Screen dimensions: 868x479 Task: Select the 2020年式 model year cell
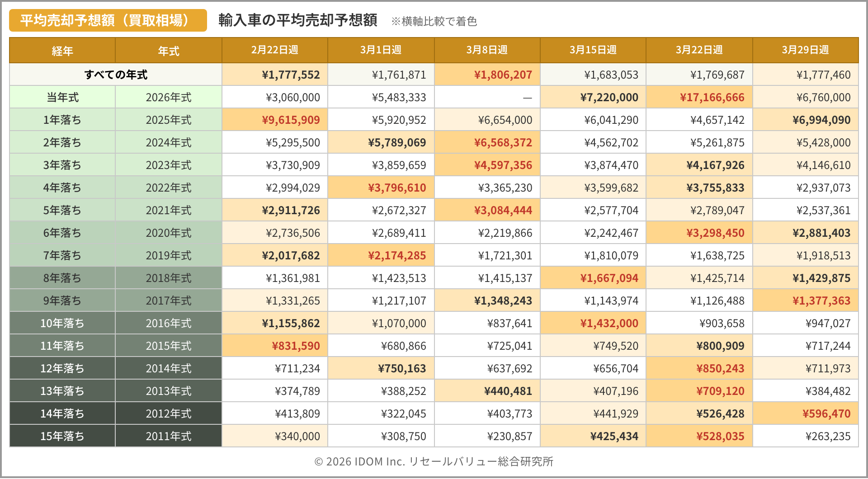coord(169,233)
